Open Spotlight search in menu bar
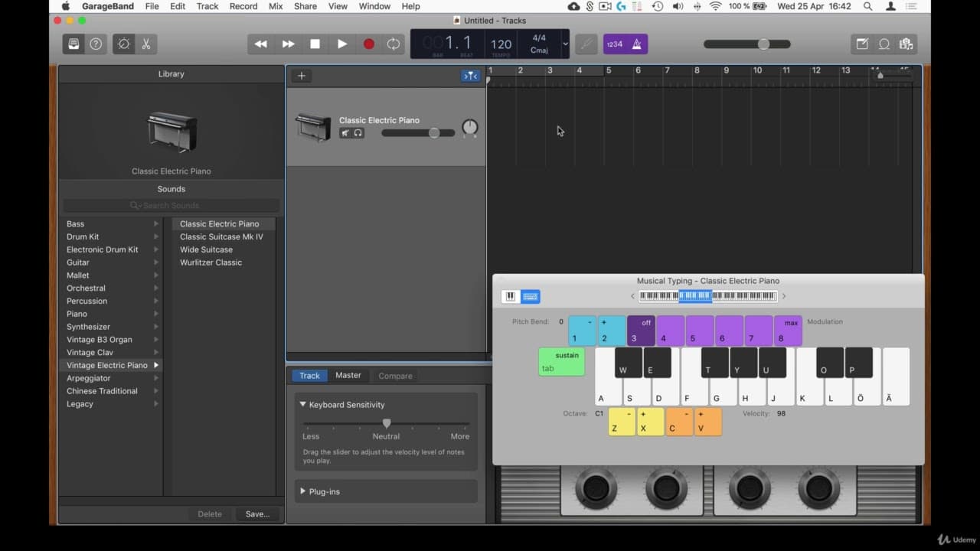The width and height of the screenshot is (980, 551). 867,6
